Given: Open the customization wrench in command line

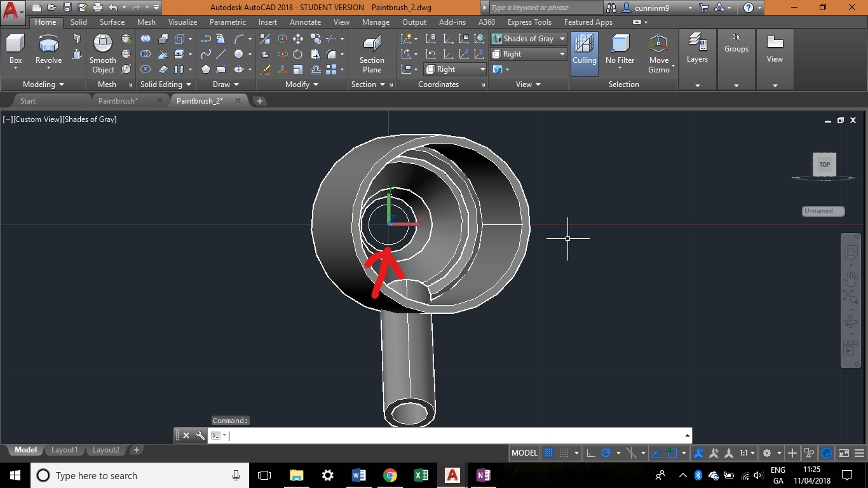Looking at the screenshot, I should click(x=200, y=435).
